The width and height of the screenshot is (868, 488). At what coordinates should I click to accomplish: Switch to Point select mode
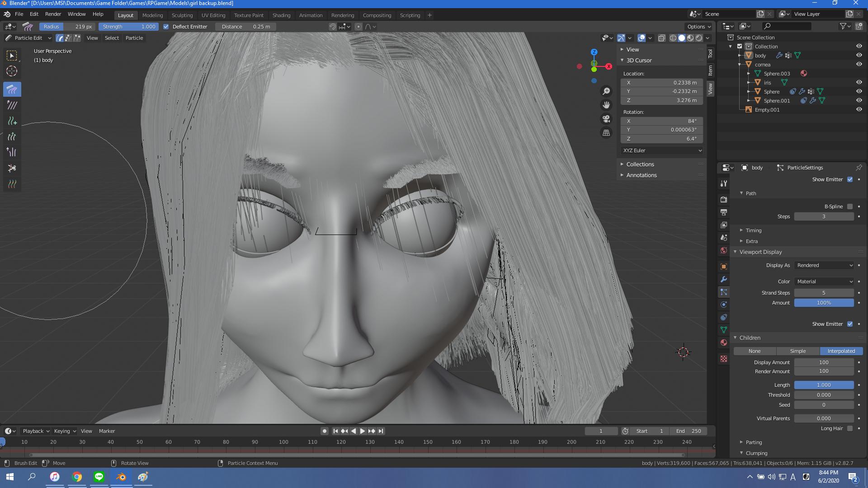pyautogui.click(x=68, y=38)
